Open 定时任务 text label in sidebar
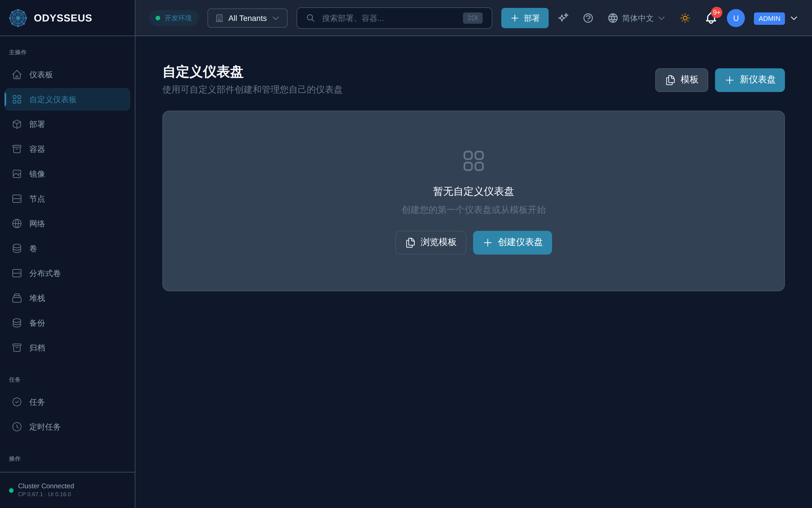 [x=45, y=427]
